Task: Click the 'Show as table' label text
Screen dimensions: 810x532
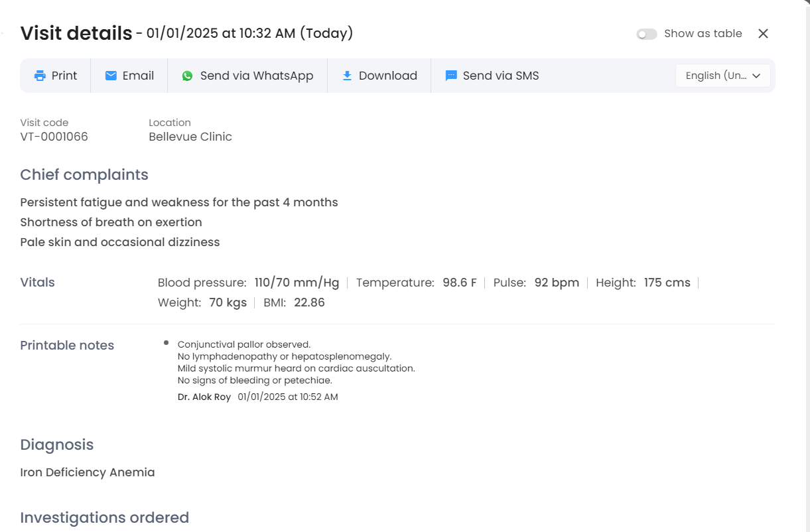Action: click(703, 34)
